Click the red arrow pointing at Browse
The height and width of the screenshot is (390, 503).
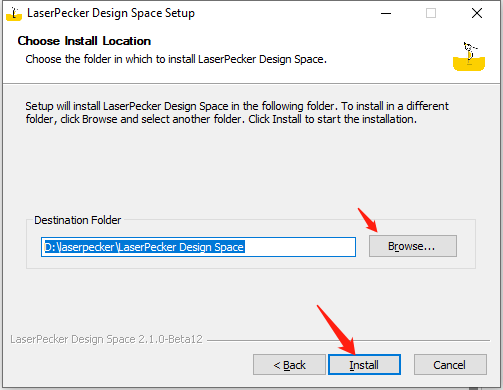click(368, 220)
